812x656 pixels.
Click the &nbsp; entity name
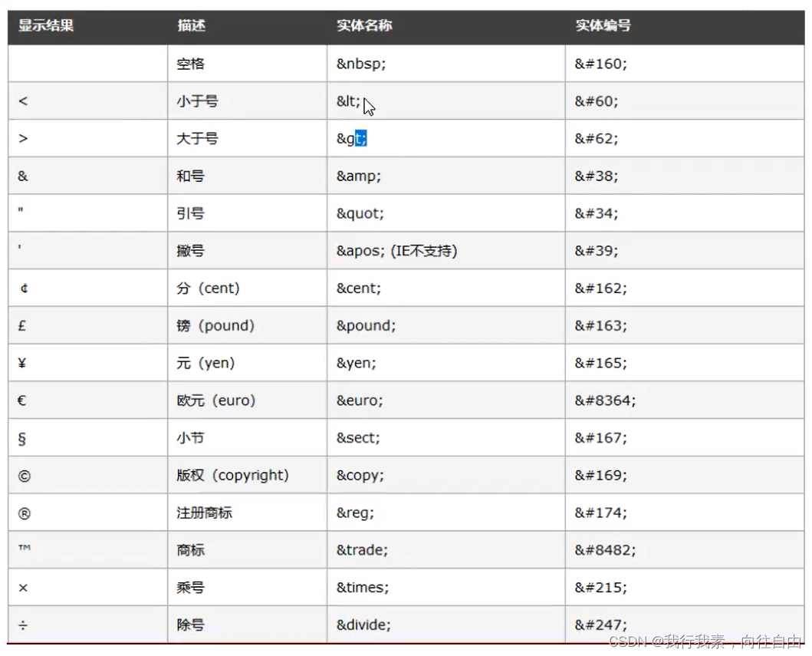361,64
